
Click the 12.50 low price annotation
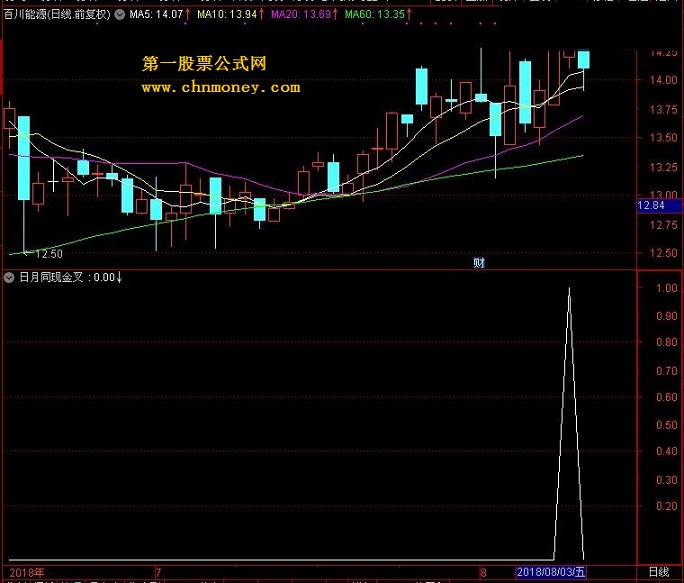(48, 254)
